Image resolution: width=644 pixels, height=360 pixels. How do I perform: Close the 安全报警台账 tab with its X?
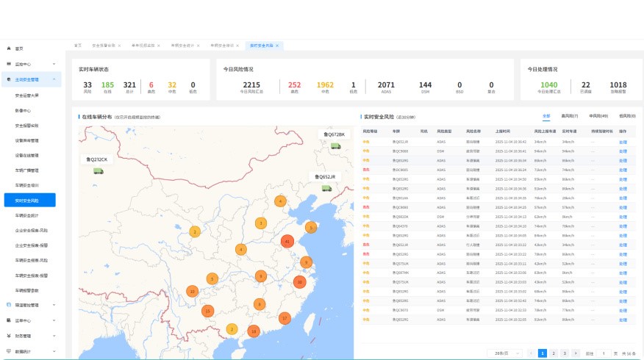(x=119, y=46)
